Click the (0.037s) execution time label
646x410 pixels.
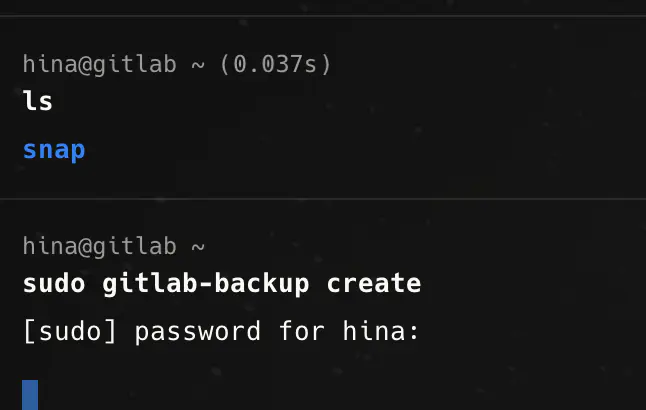click(x=276, y=65)
